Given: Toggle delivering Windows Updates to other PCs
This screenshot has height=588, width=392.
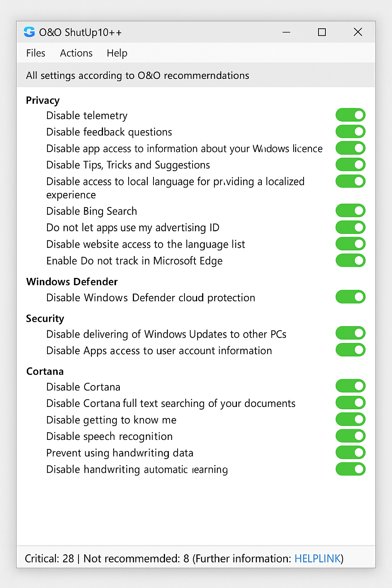Looking at the screenshot, I should pyautogui.click(x=350, y=333).
